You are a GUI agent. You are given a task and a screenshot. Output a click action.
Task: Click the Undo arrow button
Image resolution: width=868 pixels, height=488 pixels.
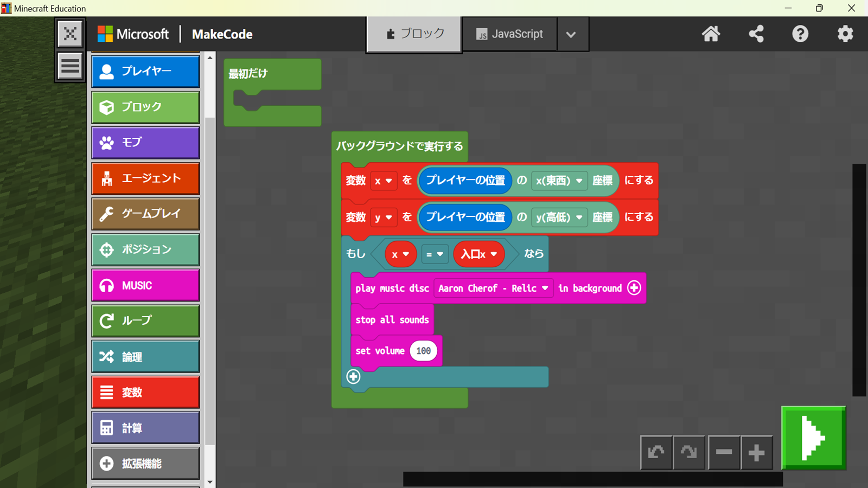point(656,452)
